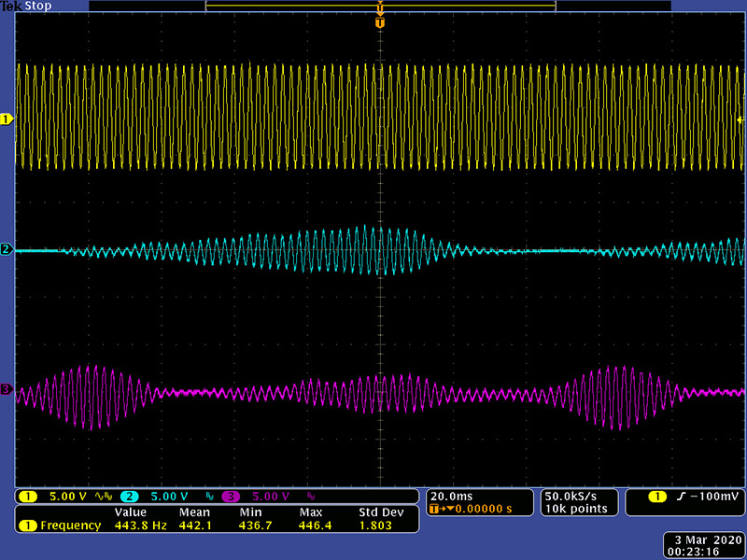Click the channel 2 5.00 V scale value
Viewport: 747px width, 560px height.
(x=169, y=496)
